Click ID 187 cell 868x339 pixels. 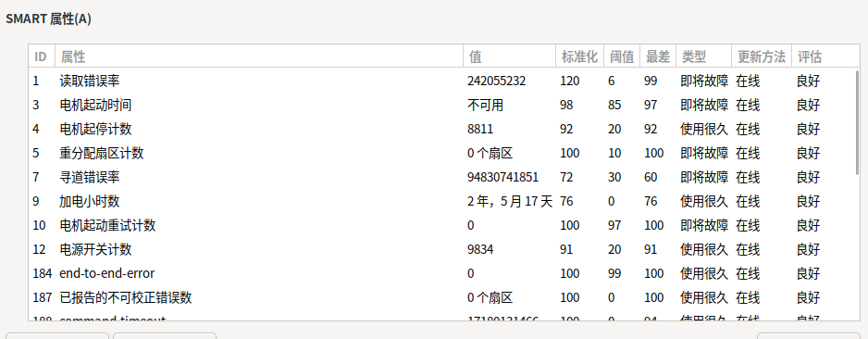[x=42, y=297]
